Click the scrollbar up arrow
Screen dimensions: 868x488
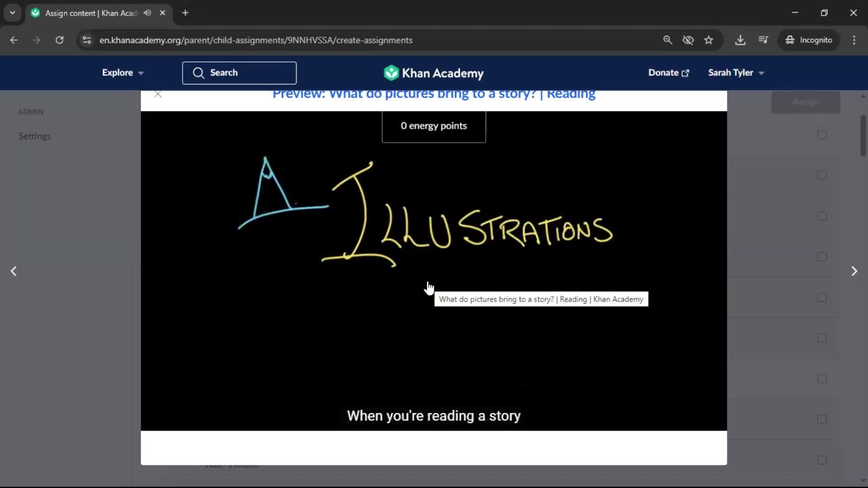tap(863, 96)
